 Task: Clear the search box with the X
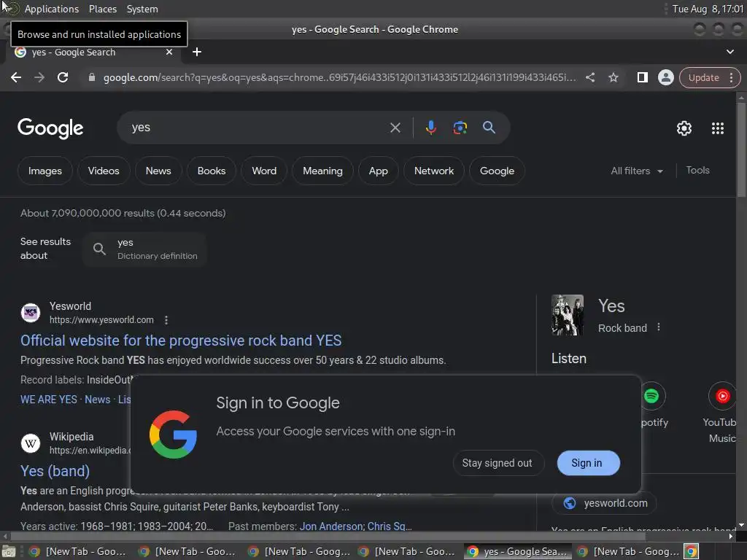click(x=395, y=128)
